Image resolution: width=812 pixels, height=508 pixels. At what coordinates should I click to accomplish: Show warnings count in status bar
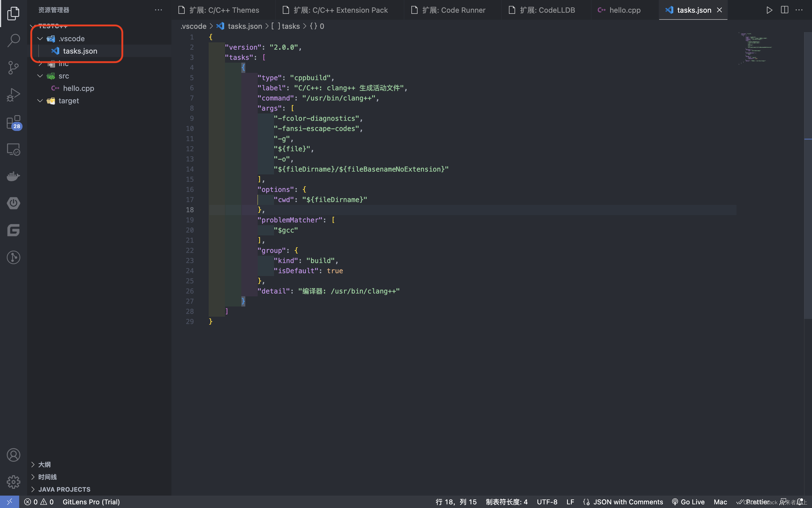[x=47, y=502]
